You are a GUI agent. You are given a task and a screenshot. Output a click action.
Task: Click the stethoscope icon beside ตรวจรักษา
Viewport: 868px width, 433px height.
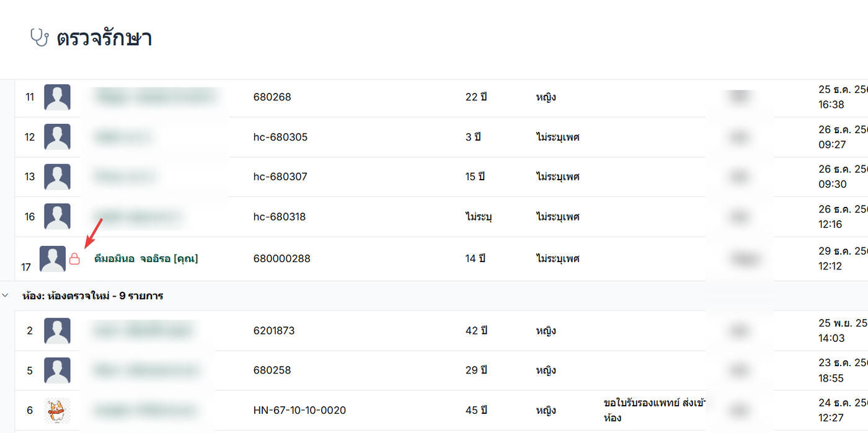39,38
